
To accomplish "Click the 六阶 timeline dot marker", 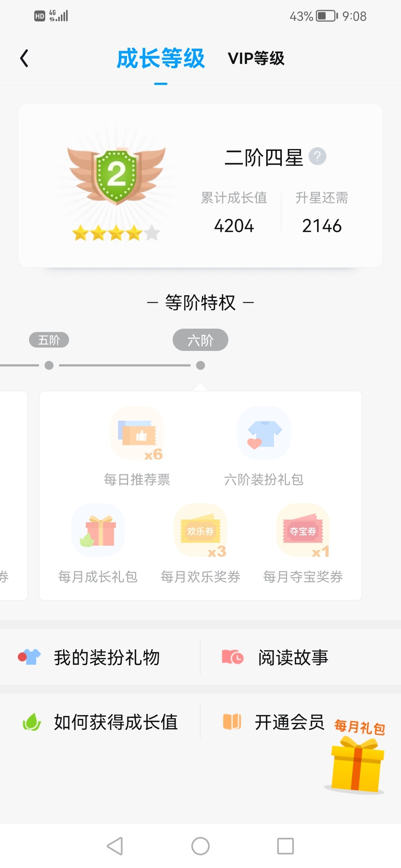I will tap(200, 365).
